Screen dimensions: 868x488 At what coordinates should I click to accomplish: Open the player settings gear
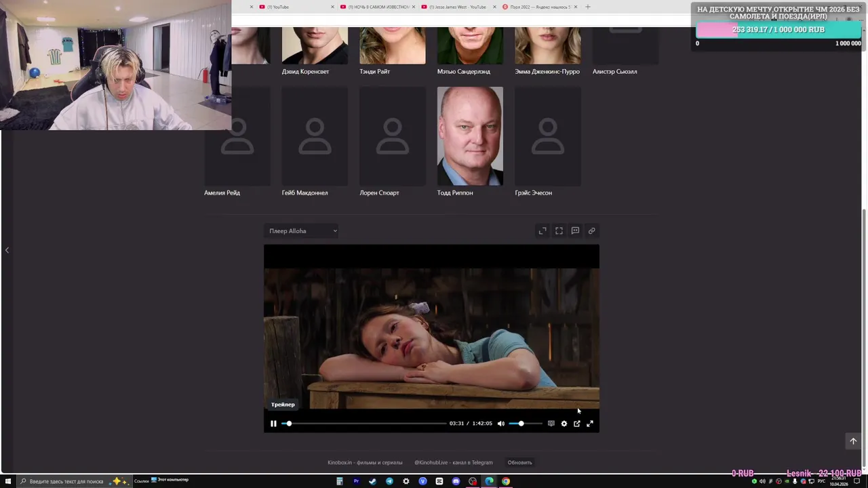[x=564, y=424]
